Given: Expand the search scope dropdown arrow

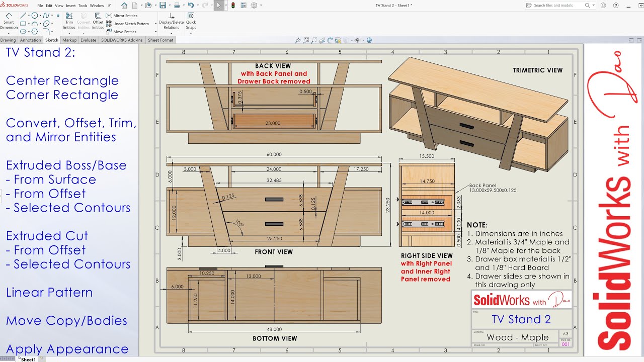Looking at the screenshot, I should tap(594, 6).
